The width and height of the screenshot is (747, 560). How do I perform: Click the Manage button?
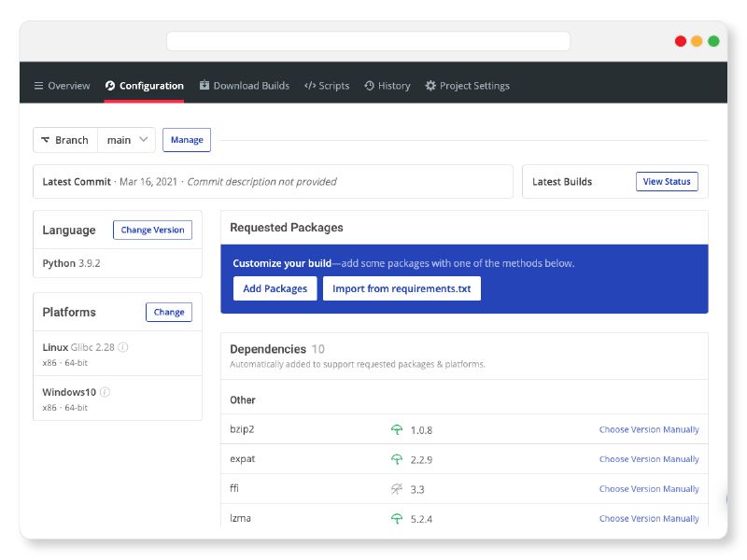[187, 140]
